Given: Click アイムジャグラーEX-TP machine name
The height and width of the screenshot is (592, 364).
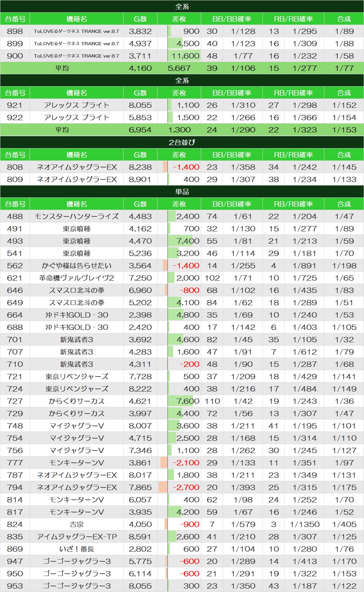Looking at the screenshot, I should 77,537.
